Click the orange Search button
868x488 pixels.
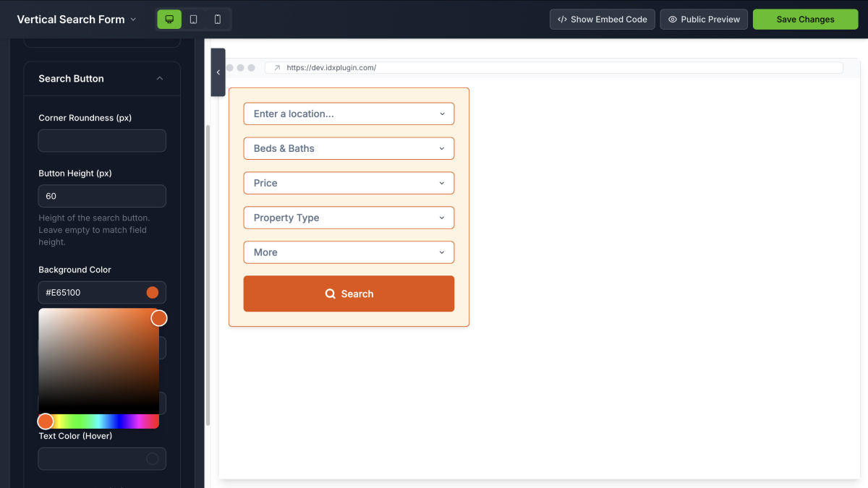click(x=349, y=294)
